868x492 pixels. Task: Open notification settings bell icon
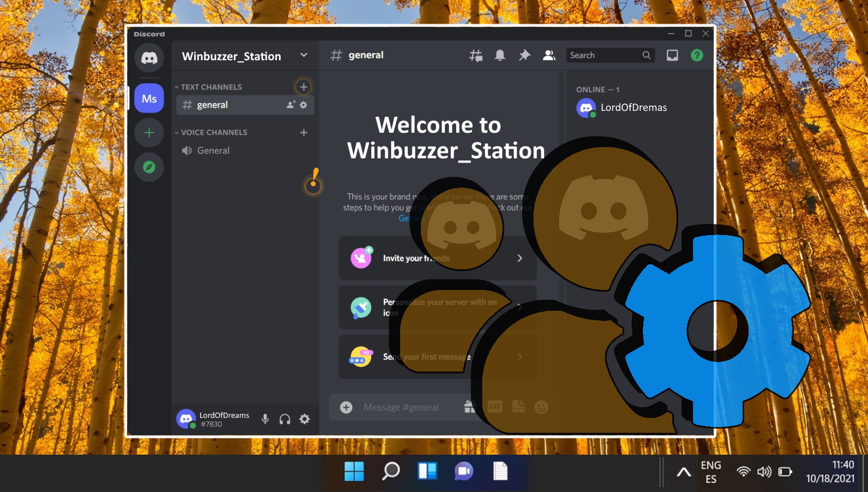tap(500, 55)
